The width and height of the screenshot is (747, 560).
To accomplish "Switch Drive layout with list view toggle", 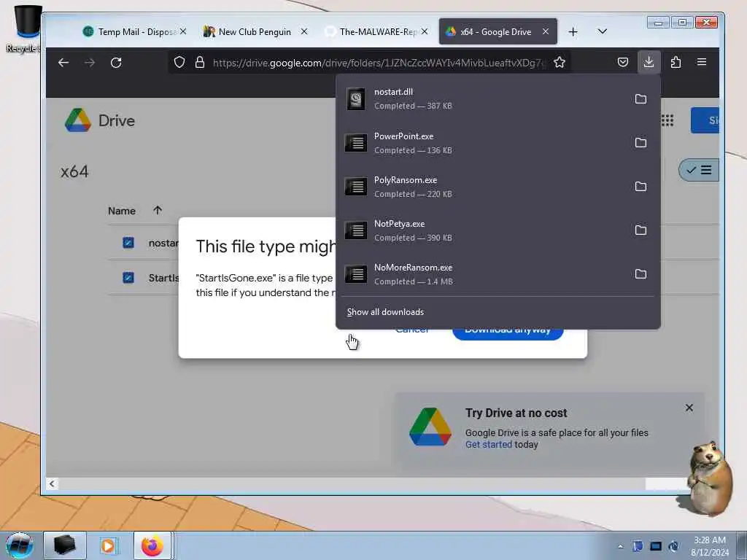I will tap(700, 170).
